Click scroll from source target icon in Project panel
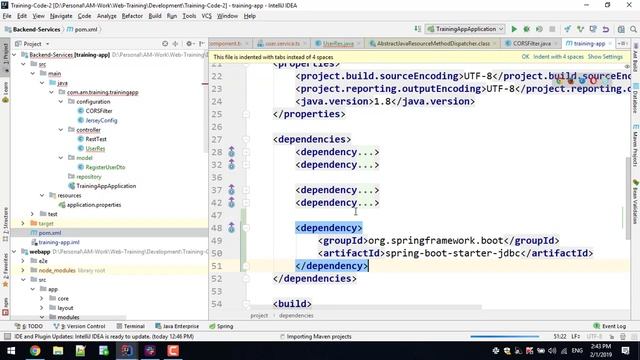The image size is (640, 360). tap(165, 43)
